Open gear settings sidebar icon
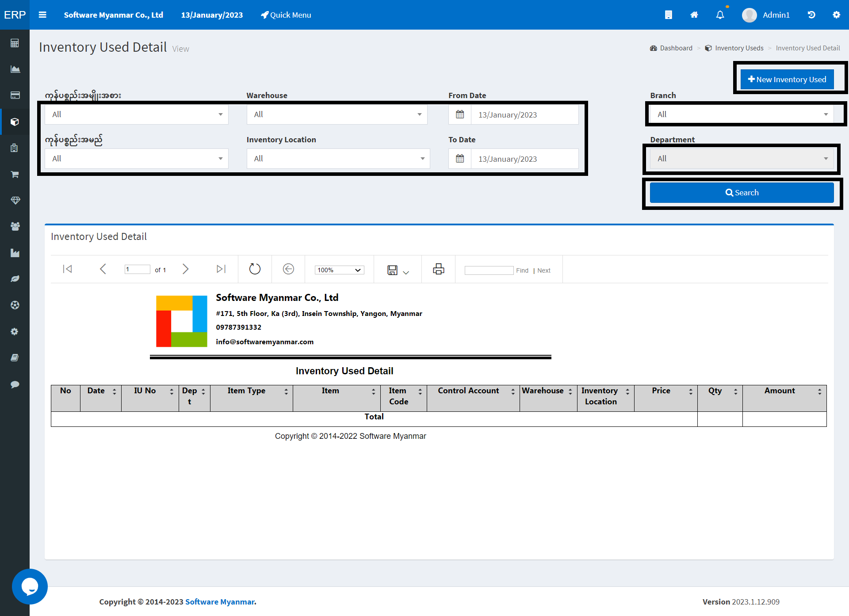 [15, 331]
